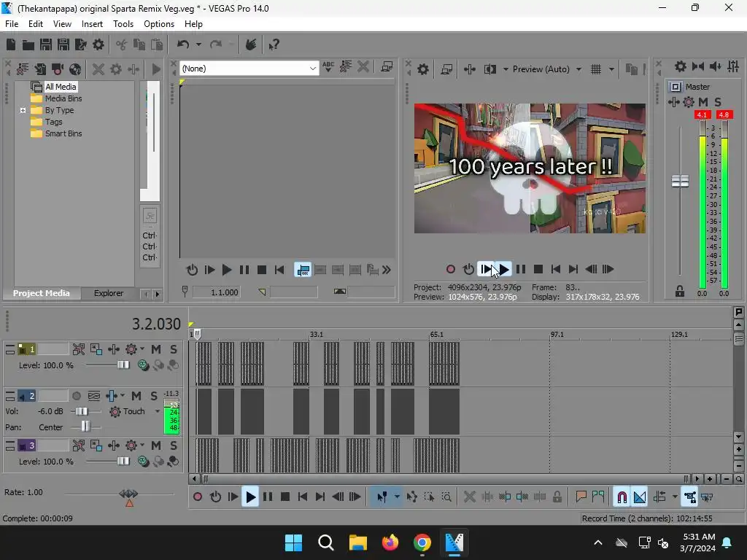Open the edit tool selector dropdown arrow
This screenshot has height=560, width=747.
(x=397, y=497)
